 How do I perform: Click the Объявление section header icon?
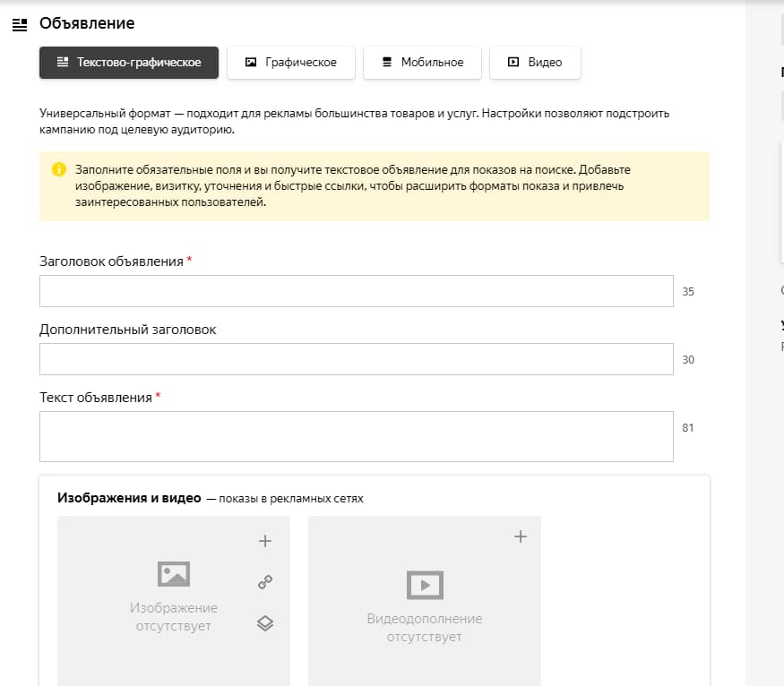coord(20,24)
